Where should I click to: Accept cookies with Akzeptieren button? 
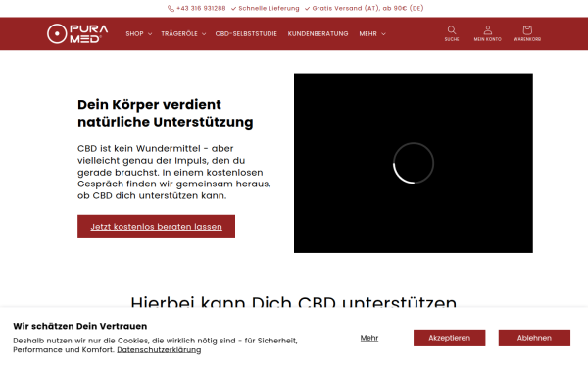click(449, 338)
